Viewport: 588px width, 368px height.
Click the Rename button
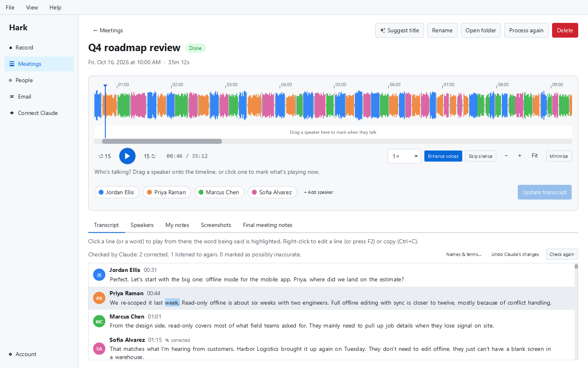click(442, 30)
